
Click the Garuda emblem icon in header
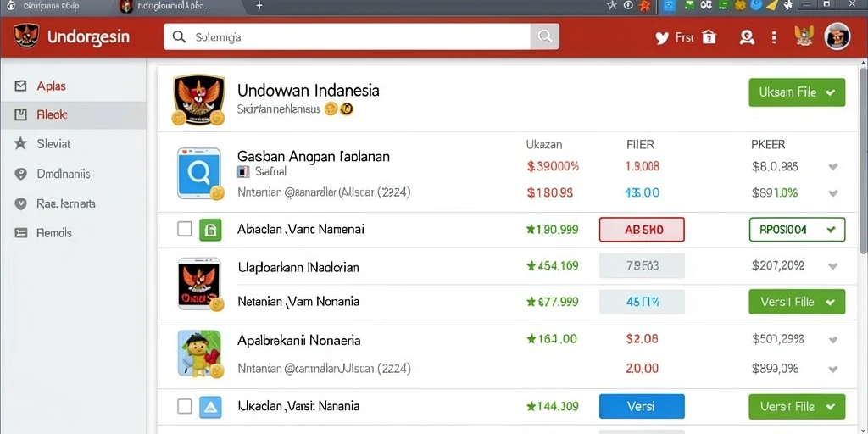804,36
